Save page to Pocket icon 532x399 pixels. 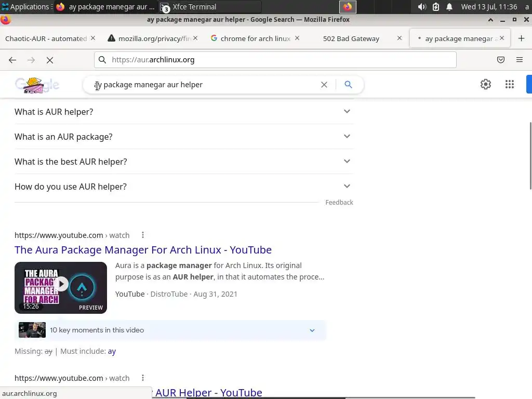(x=501, y=60)
